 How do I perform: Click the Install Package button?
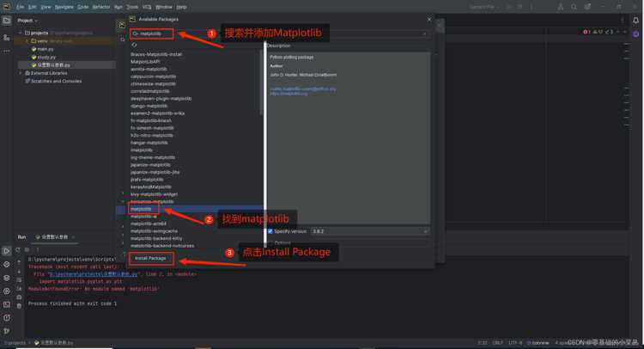[x=150, y=258]
